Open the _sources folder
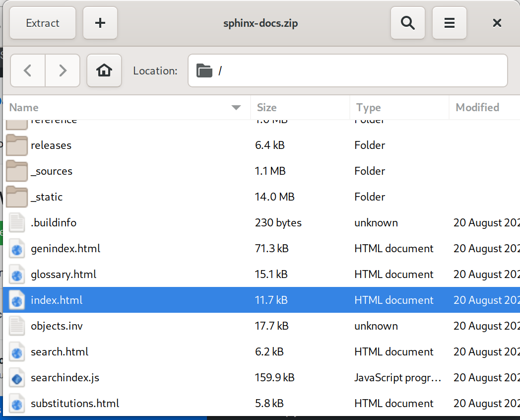This screenshot has width=520, height=420. 52,171
